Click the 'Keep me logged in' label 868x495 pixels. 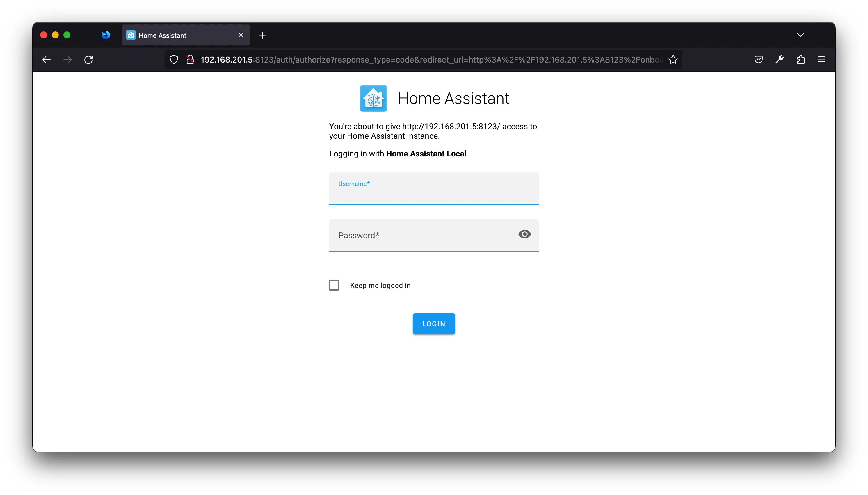pos(380,286)
